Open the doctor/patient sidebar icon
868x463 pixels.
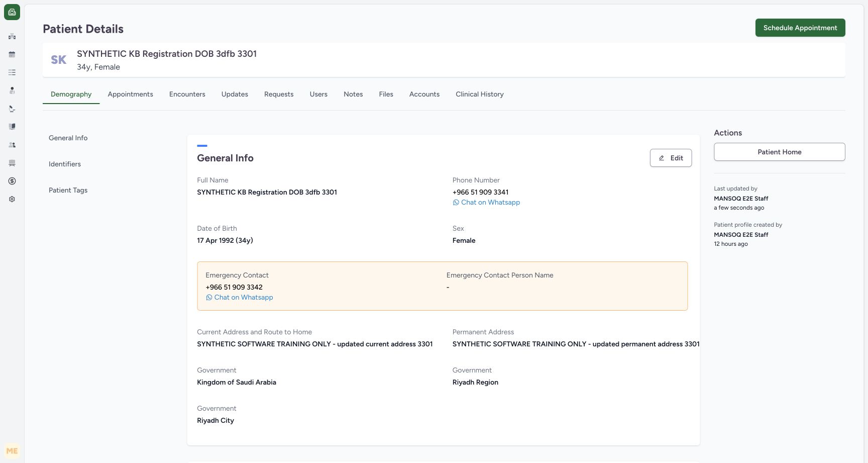click(12, 90)
